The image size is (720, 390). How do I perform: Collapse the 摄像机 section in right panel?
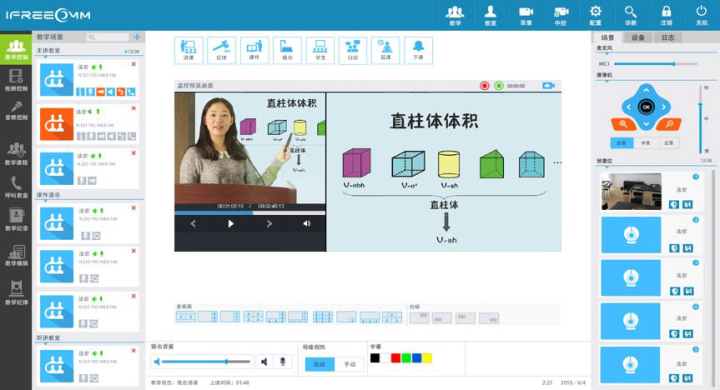607,81
